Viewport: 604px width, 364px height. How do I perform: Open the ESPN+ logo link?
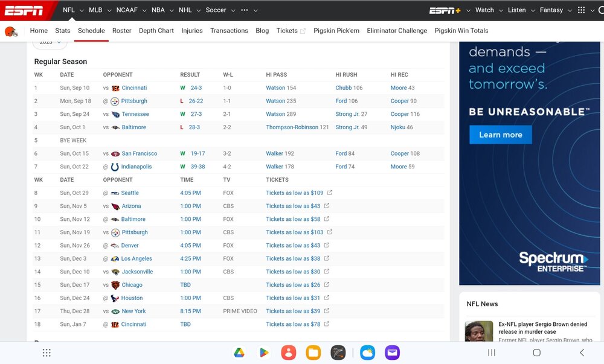445,10
